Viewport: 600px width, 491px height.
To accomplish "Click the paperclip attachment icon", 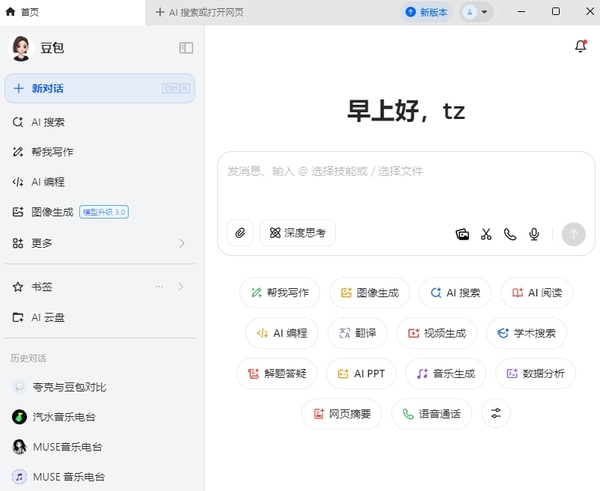I will coord(240,233).
